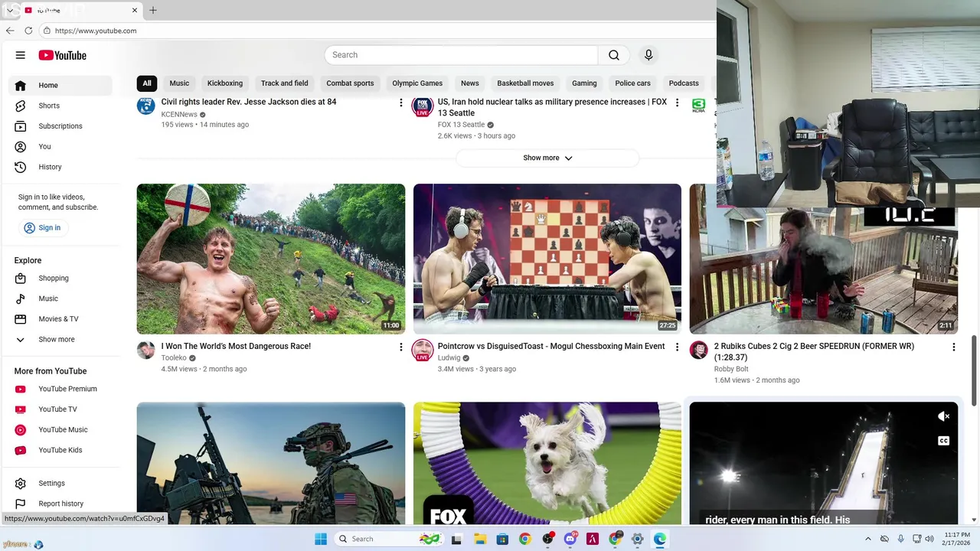Click the YouTube search input field
The height and width of the screenshot is (551, 980).
pyautogui.click(x=461, y=55)
